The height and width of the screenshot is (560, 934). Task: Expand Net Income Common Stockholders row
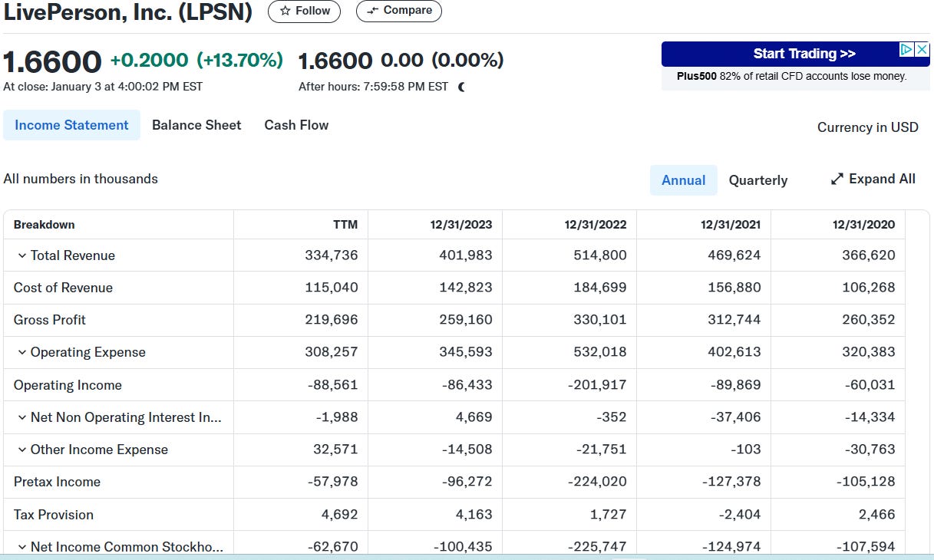tap(21, 547)
